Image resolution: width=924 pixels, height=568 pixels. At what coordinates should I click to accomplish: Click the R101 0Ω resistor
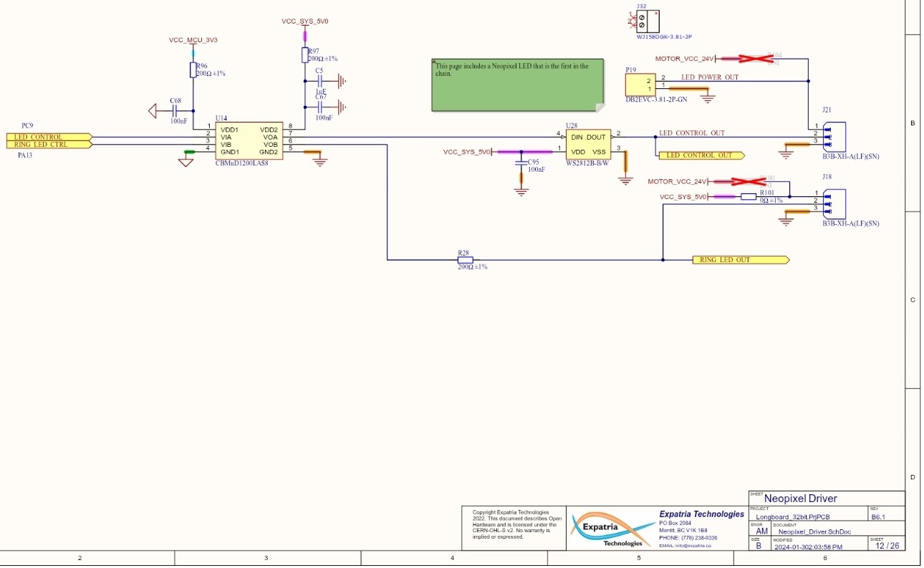pos(749,197)
